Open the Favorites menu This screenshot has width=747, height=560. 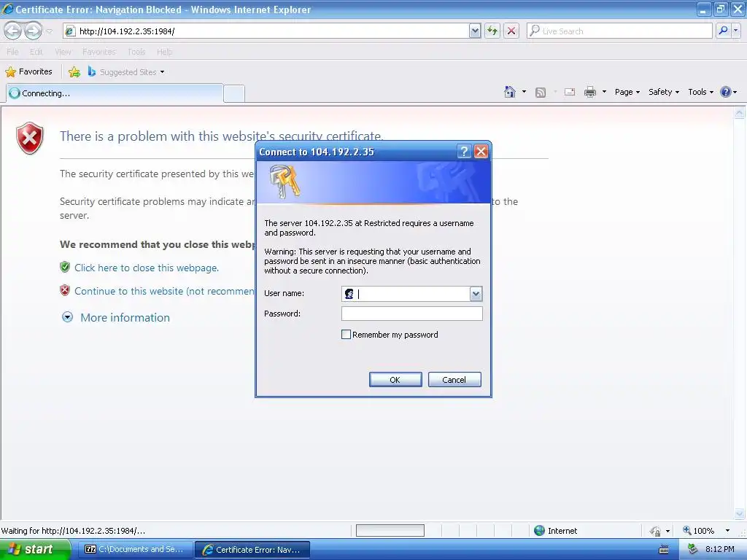(99, 52)
